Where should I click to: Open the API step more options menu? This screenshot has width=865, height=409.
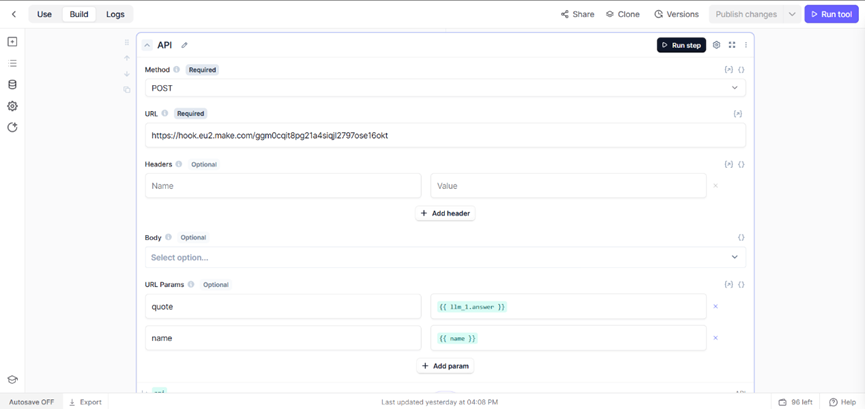(746, 45)
